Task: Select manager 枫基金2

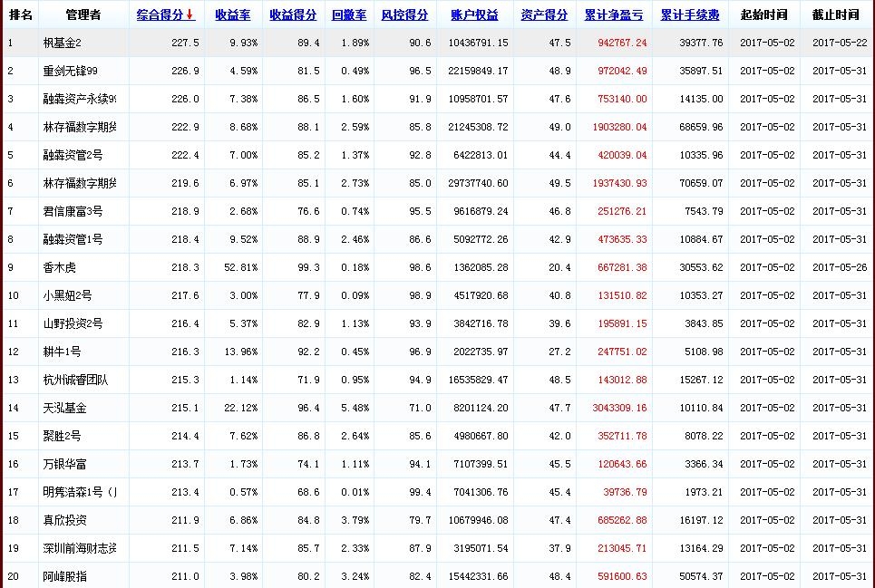Action: click(x=62, y=43)
